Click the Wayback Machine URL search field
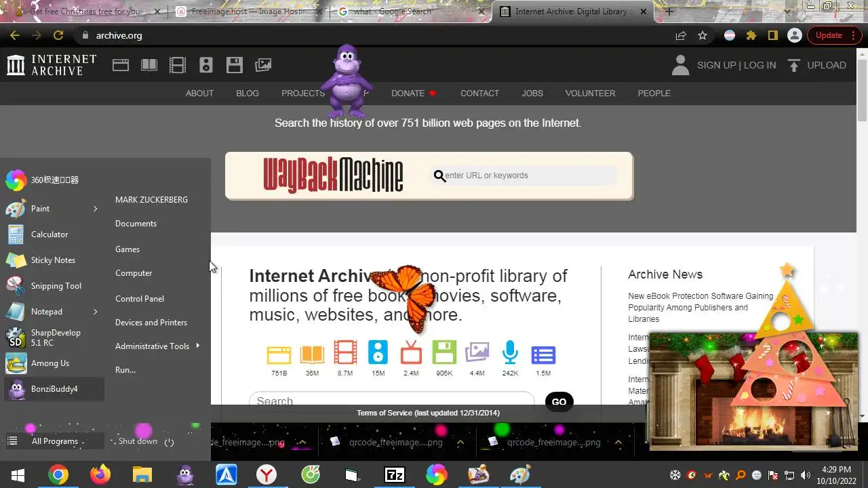 pyautogui.click(x=526, y=176)
